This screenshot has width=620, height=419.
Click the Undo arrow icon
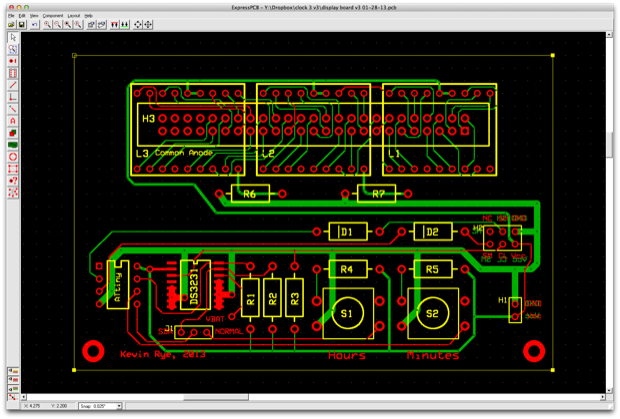(35, 25)
